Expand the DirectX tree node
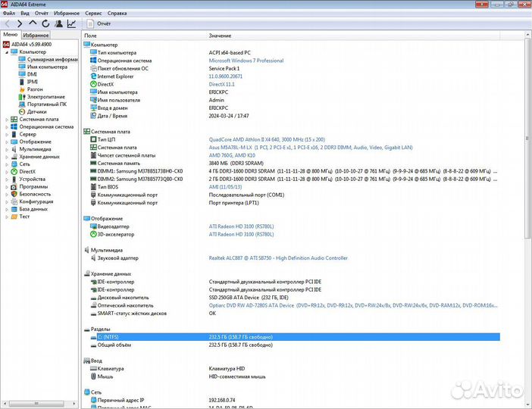Screen dimensions: 532x409 [x=7, y=172]
